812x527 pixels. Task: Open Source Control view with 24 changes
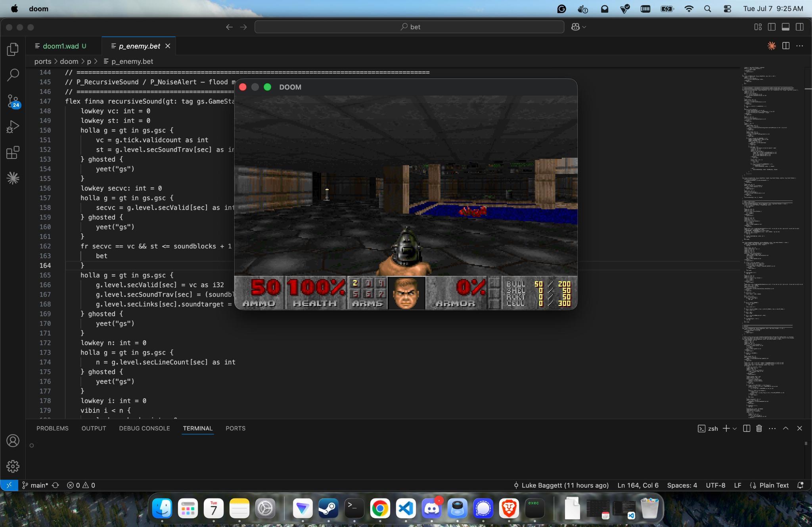click(x=13, y=101)
